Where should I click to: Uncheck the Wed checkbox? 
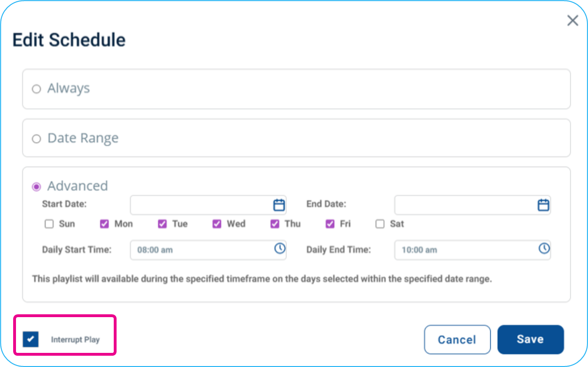coord(217,224)
